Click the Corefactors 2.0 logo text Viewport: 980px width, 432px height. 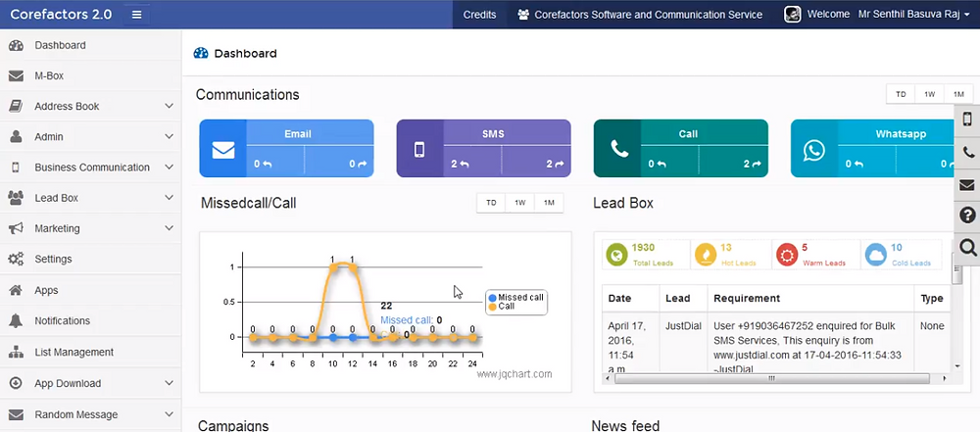click(61, 15)
